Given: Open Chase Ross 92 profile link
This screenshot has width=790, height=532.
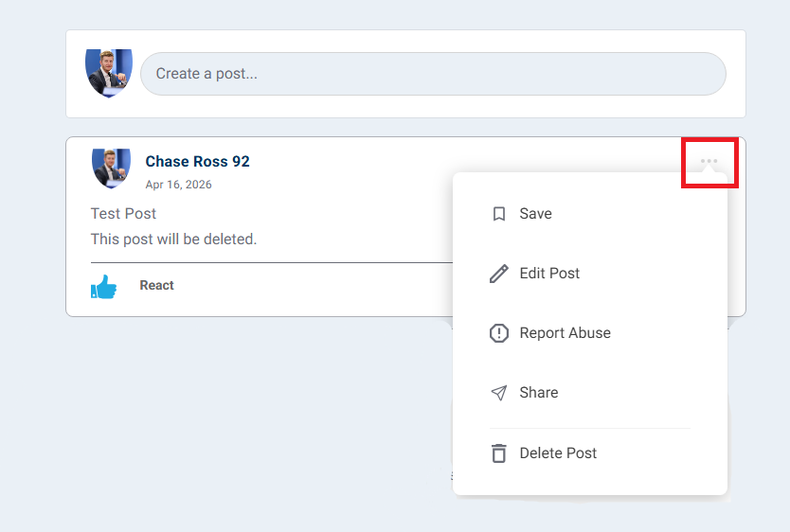Looking at the screenshot, I should 197,162.
